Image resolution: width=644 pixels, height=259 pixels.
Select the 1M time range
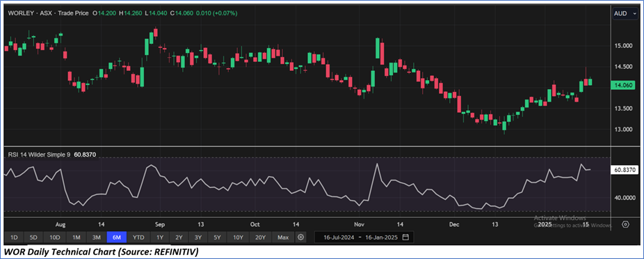pos(77,237)
